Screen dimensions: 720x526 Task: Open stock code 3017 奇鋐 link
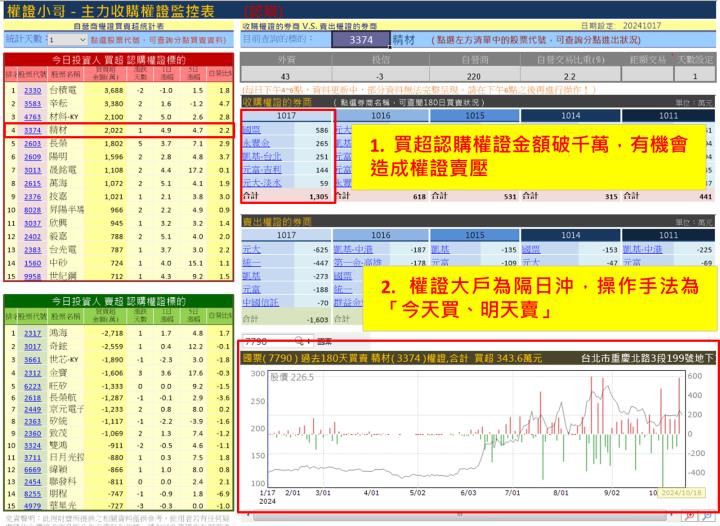pyautogui.click(x=33, y=347)
